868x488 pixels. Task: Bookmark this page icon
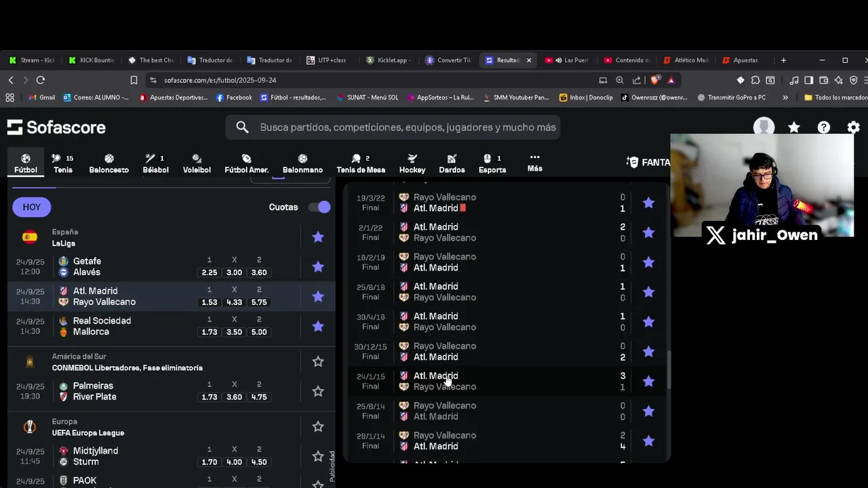point(134,80)
